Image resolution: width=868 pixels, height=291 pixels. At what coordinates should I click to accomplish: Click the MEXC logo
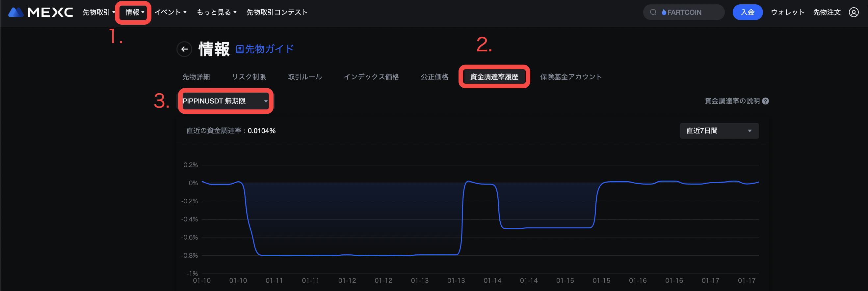pos(40,13)
